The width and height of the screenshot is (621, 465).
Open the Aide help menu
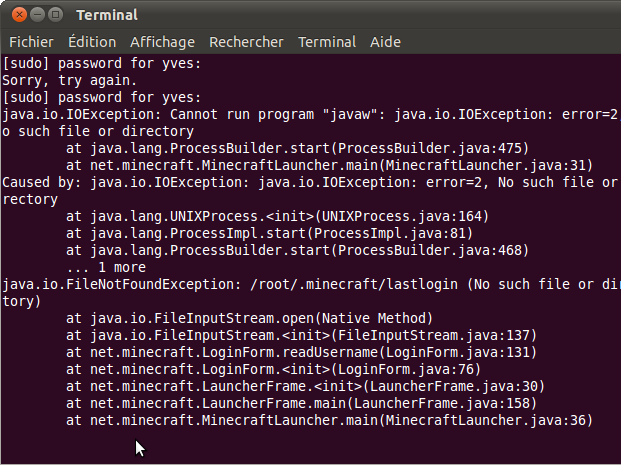[x=387, y=42]
